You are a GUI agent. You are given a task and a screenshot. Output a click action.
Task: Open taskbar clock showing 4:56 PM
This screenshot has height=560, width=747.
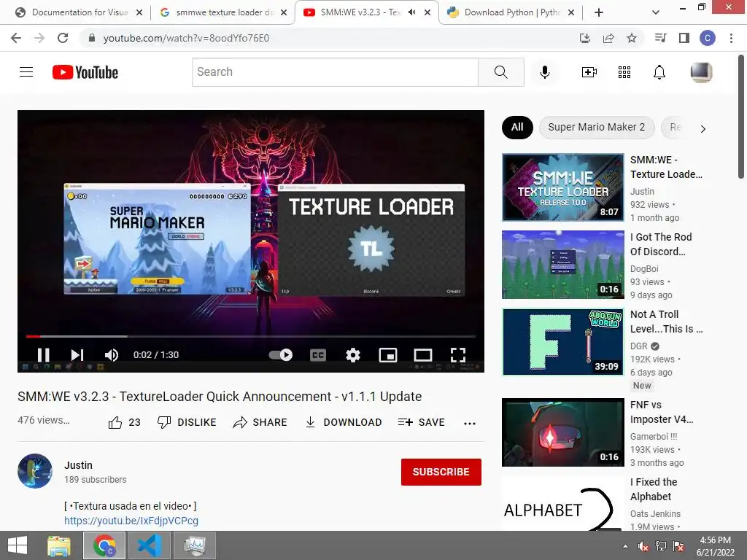(x=715, y=546)
